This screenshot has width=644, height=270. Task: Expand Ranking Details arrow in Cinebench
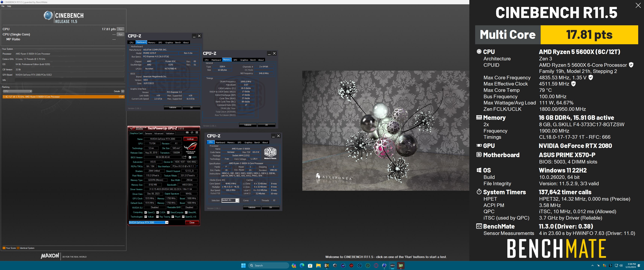click(x=123, y=91)
